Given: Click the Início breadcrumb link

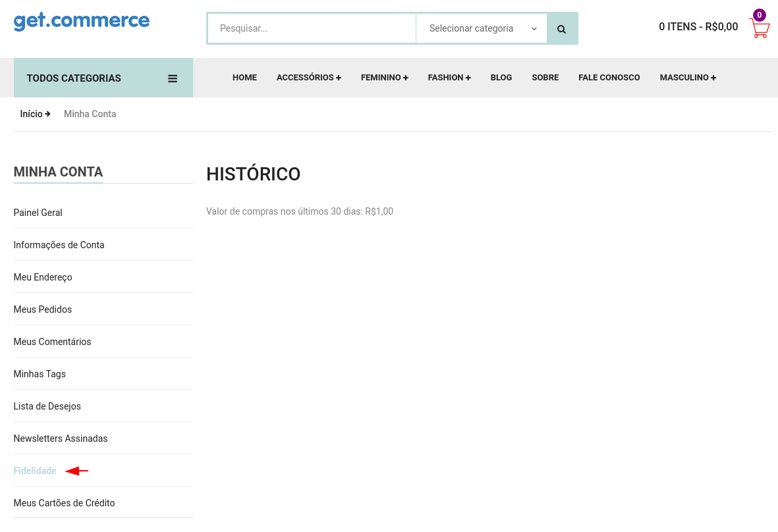Looking at the screenshot, I should 32,114.
